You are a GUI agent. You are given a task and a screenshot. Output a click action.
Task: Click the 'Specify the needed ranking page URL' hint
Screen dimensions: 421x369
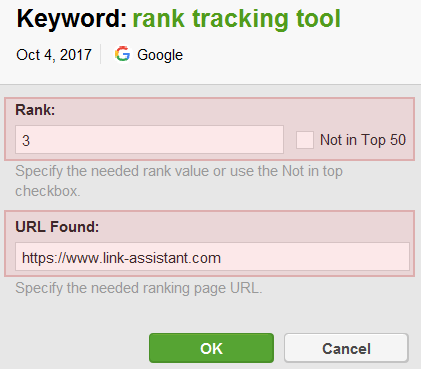139,288
